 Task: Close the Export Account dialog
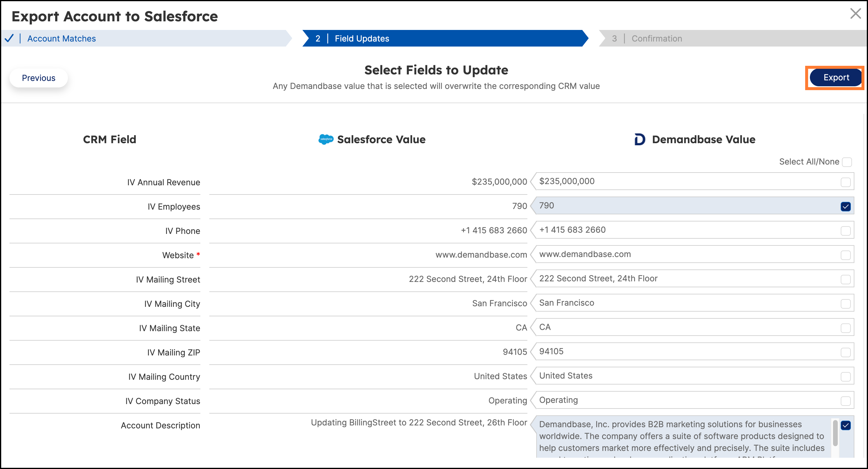[x=855, y=14]
